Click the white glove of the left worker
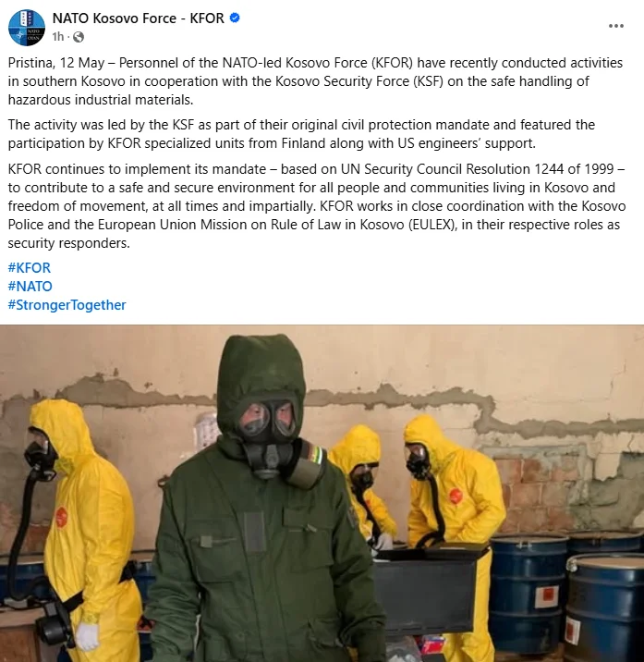644x662 pixels. (88, 636)
